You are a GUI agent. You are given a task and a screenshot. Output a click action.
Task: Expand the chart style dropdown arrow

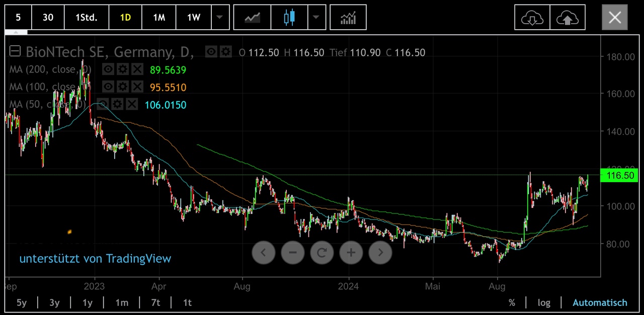(x=316, y=18)
